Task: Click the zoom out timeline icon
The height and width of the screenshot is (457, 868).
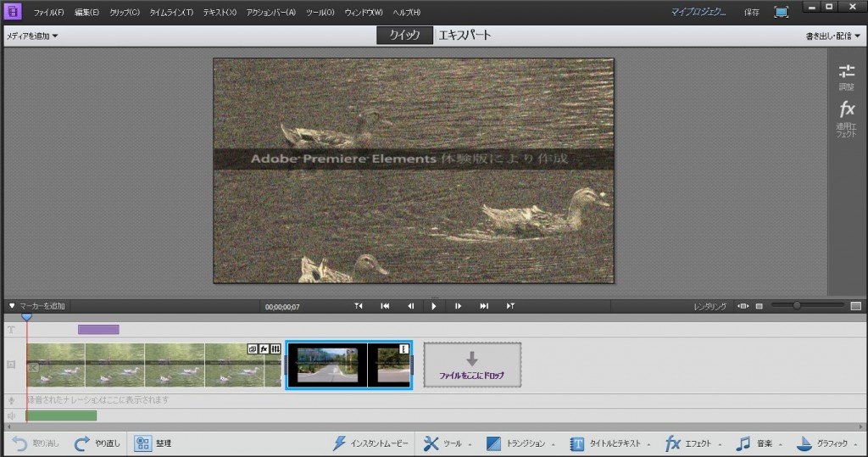Action: click(759, 306)
